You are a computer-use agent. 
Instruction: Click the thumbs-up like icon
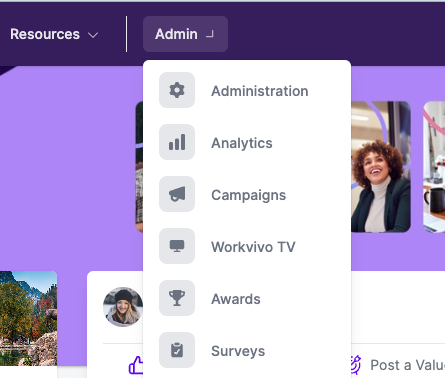pyautogui.click(x=136, y=365)
